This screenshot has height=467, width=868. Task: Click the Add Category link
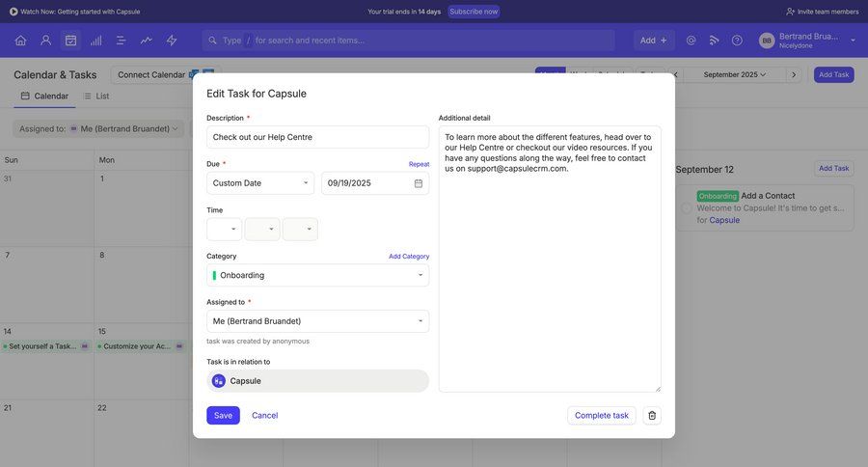409,257
